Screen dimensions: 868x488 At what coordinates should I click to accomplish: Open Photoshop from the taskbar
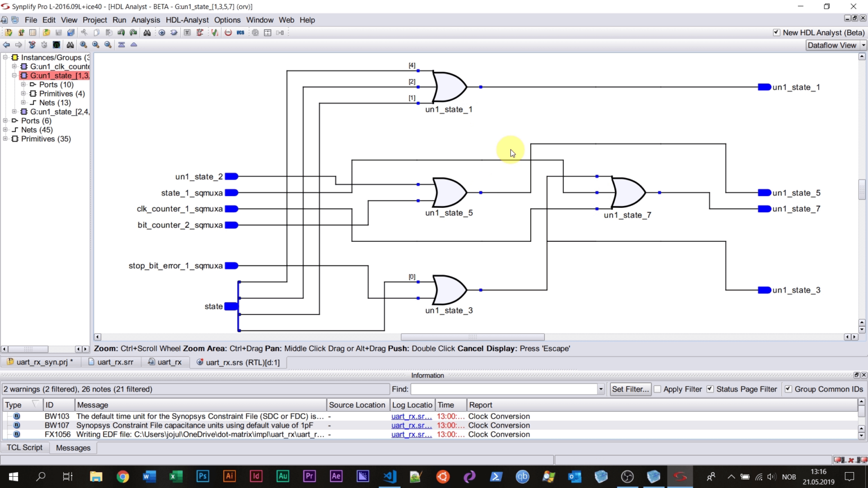[x=203, y=476]
